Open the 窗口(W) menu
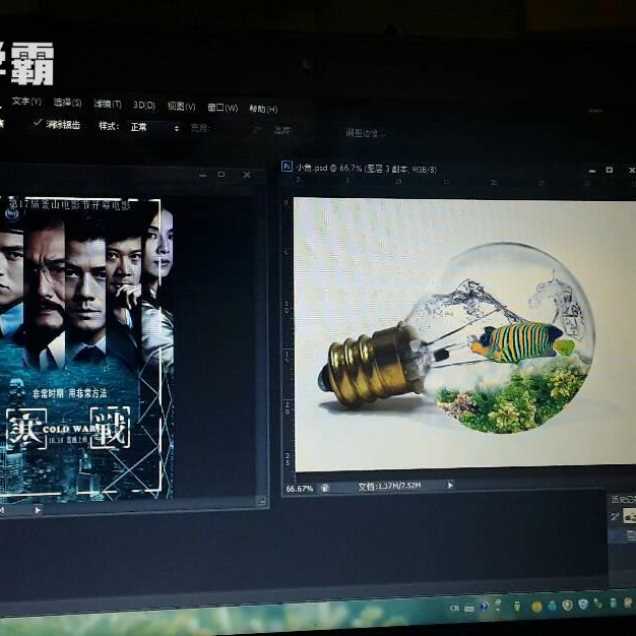 point(223,107)
